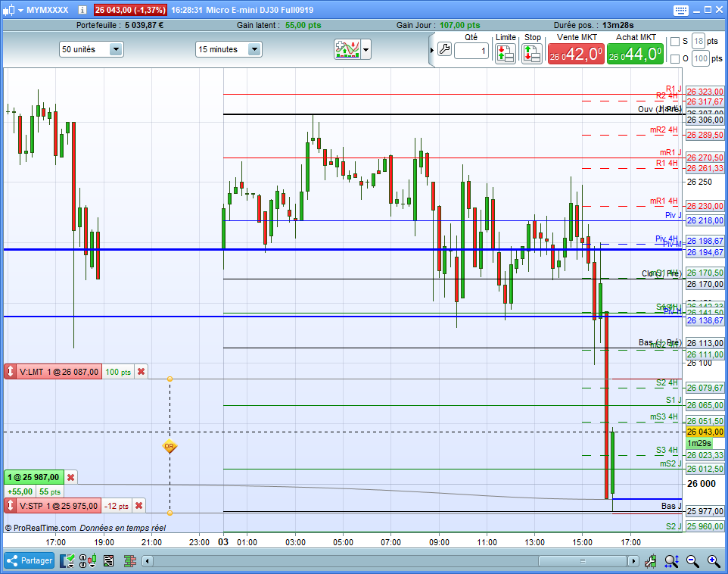Click the -12 pts stop distance label
The width and height of the screenshot is (728, 574).
click(x=116, y=506)
